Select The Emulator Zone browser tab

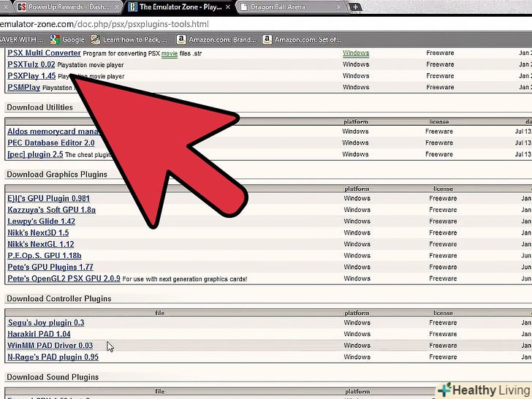(x=179, y=7)
